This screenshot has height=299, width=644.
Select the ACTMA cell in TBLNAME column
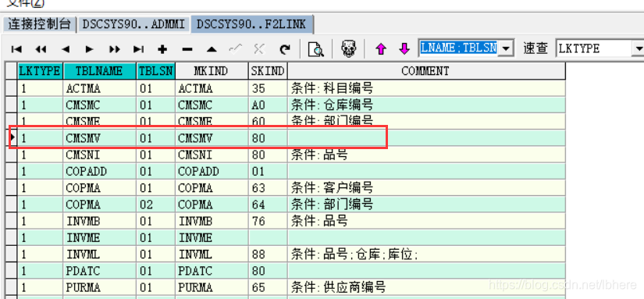[99, 88]
